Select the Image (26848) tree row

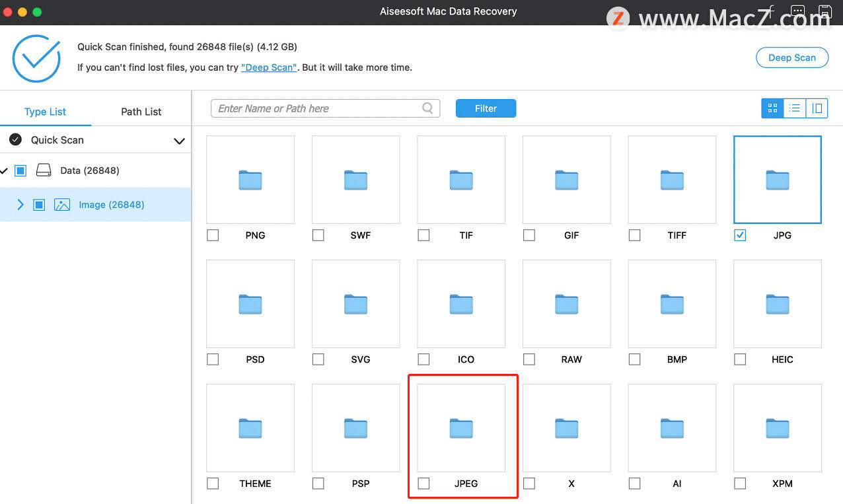95,205
